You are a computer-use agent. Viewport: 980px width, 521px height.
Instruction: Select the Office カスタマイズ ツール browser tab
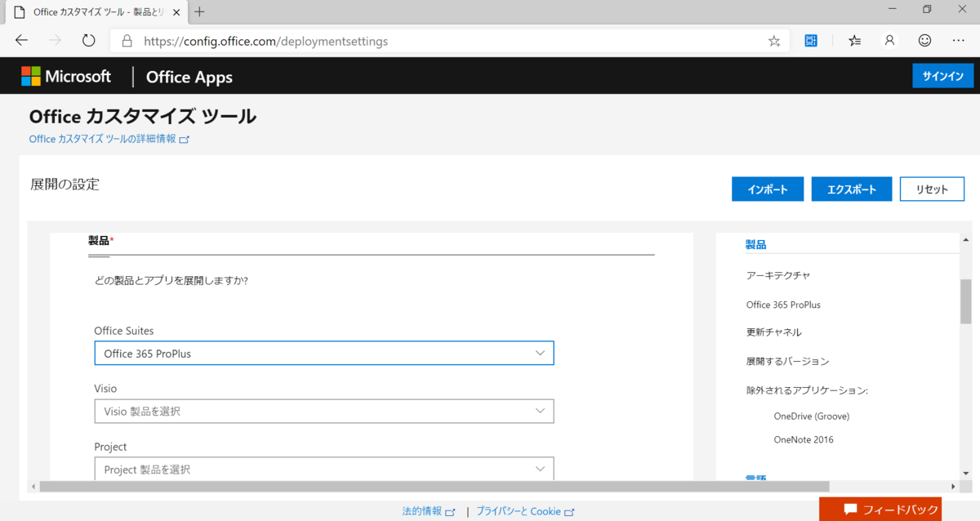(95, 12)
